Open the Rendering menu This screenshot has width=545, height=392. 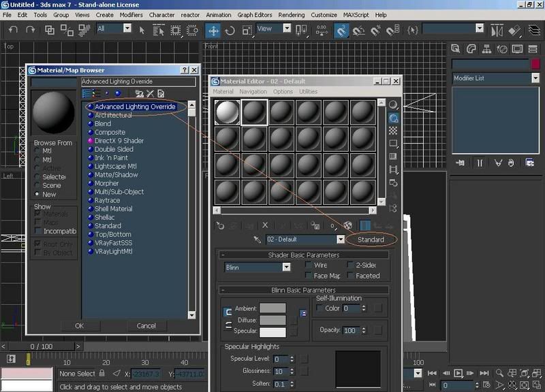pyautogui.click(x=291, y=14)
